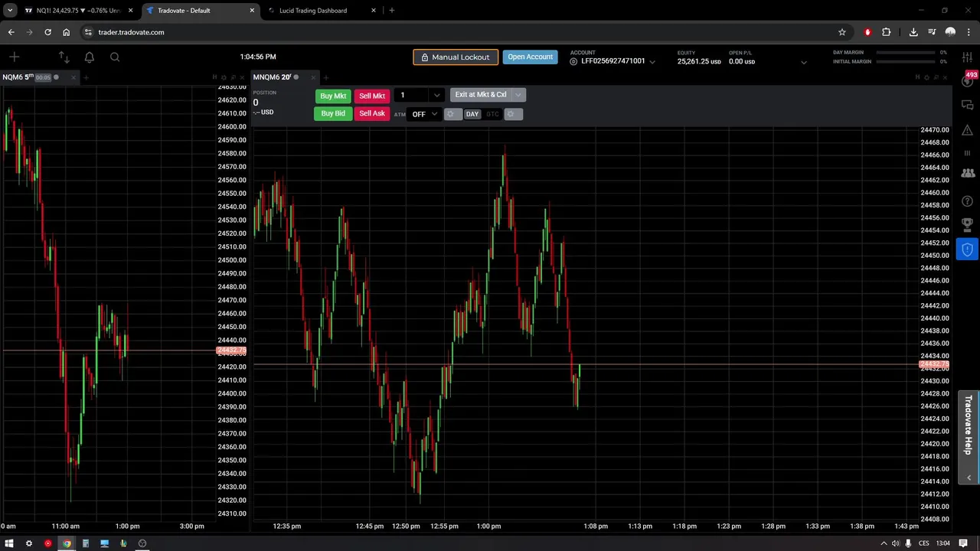
Task: Open ATM OFF strategy dropdown
Action: tap(424, 114)
